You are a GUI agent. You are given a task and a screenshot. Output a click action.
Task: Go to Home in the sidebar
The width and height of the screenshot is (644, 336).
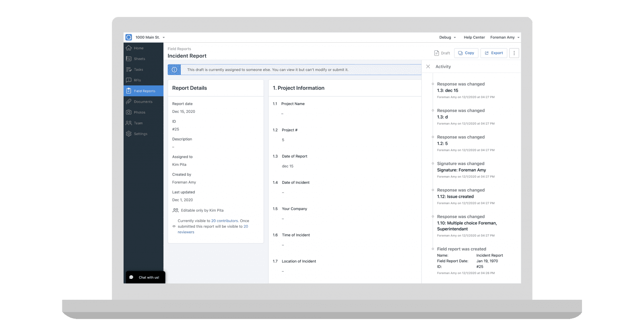click(143, 48)
